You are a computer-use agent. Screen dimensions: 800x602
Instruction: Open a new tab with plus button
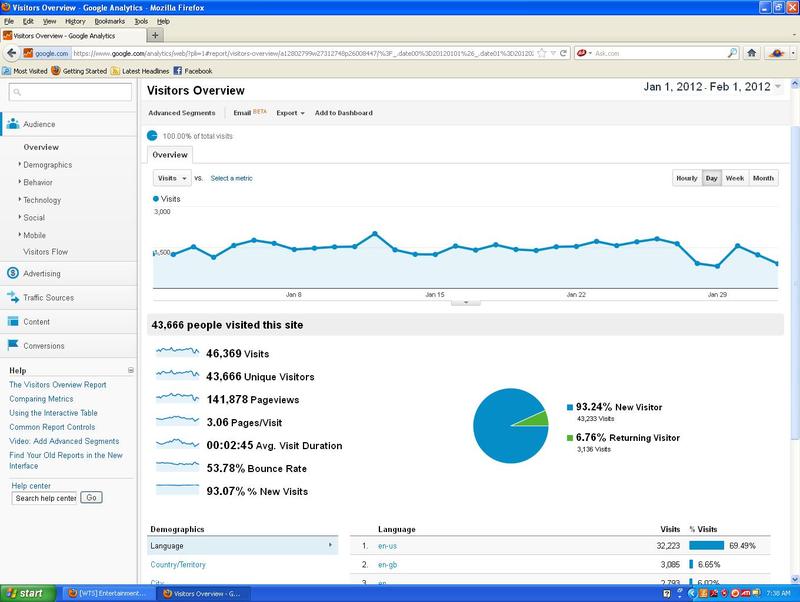click(155, 35)
